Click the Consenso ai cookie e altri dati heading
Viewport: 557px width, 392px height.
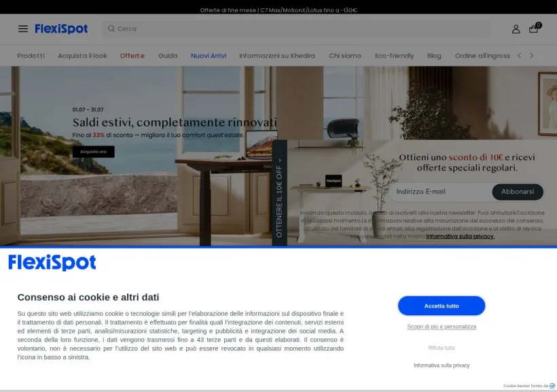click(x=88, y=297)
